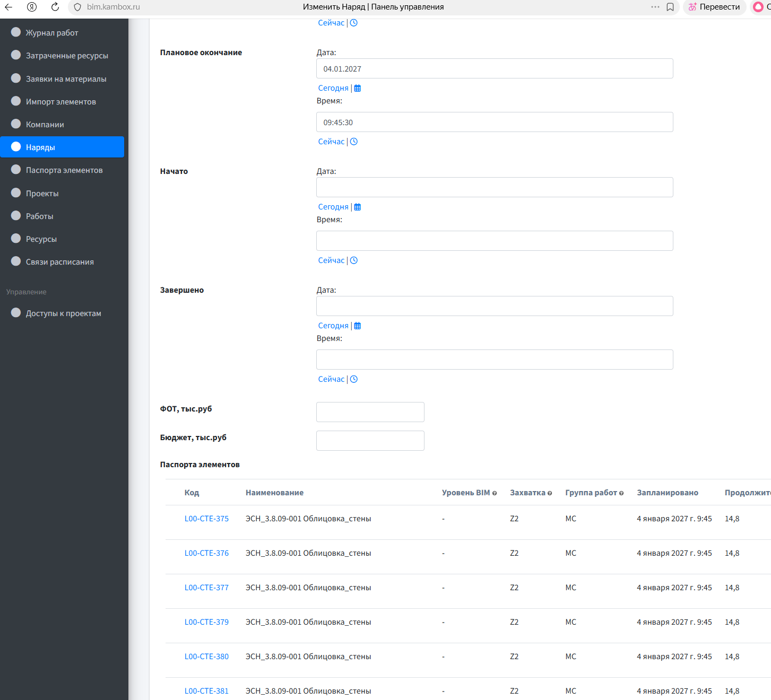Click clock icon under Завершено time

click(354, 379)
